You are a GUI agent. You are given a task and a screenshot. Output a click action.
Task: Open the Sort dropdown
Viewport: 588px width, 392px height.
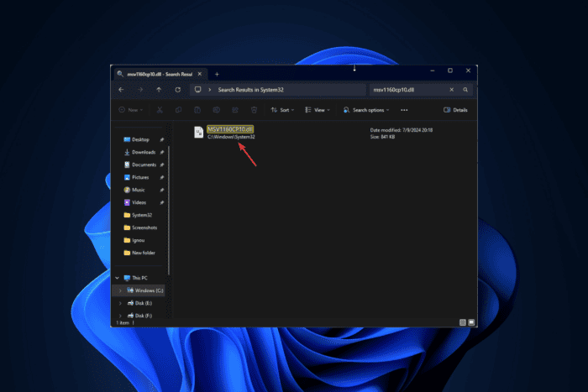tap(282, 110)
